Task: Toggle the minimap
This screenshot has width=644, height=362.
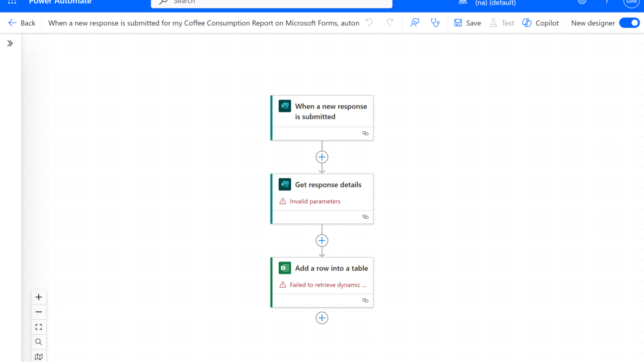Action: pyautogui.click(x=39, y=357)
